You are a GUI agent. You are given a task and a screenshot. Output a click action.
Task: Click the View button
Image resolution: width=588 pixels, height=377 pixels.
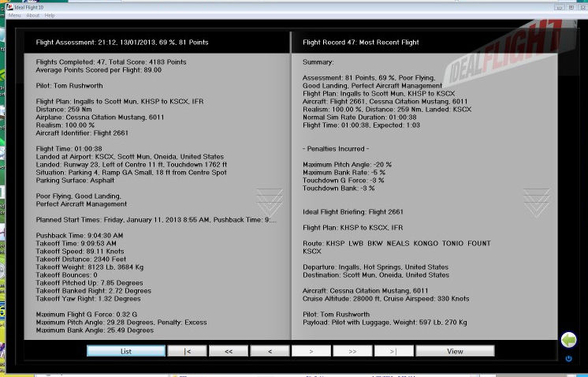(x=455, y=351)
